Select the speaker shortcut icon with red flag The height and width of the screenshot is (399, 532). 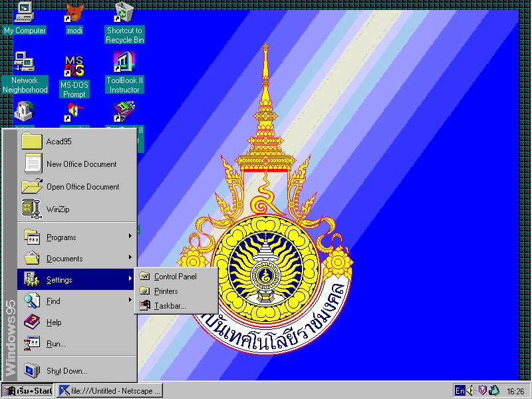[x=74, y=112]
